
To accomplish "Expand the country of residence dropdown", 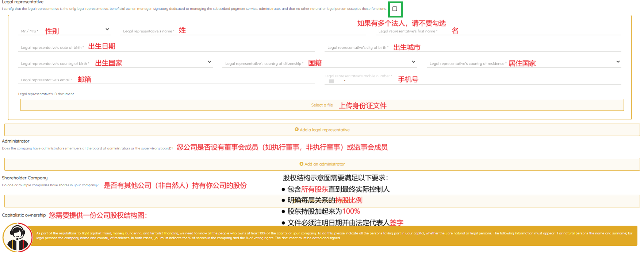I will coord(618,62).
